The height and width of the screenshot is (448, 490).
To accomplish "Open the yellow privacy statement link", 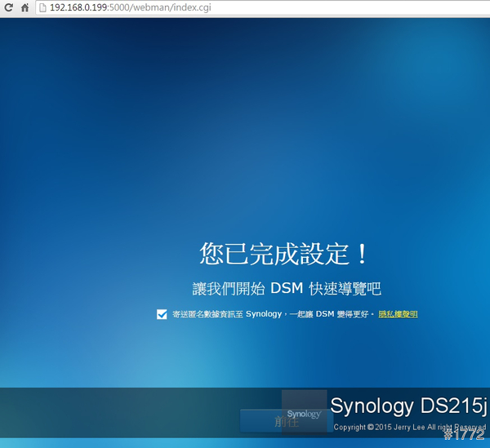I will click(x=398, y=314).
